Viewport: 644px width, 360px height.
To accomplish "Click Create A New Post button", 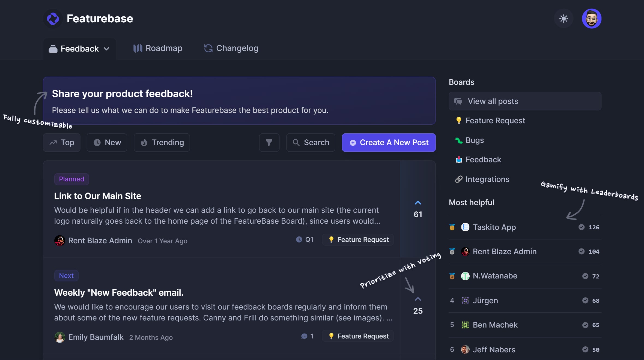I will [x=389, y=142].
